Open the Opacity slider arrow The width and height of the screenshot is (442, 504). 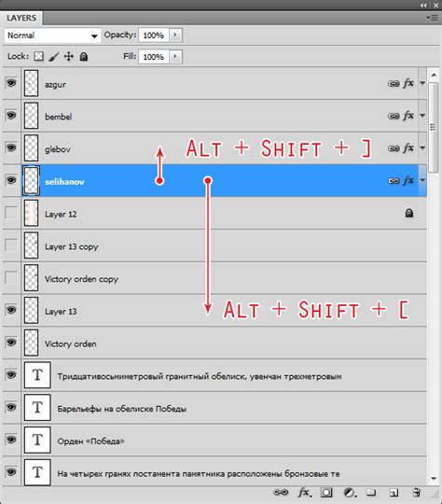coord(175,35)
